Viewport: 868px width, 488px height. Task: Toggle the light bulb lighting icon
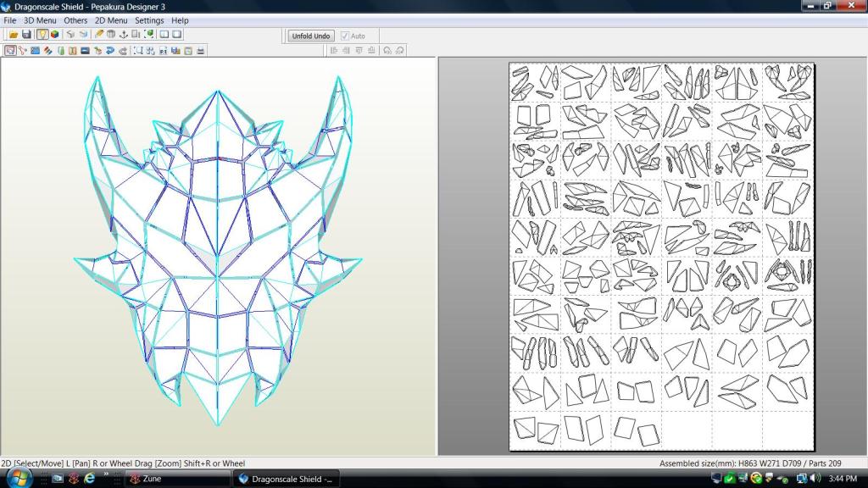click(42, 34)
